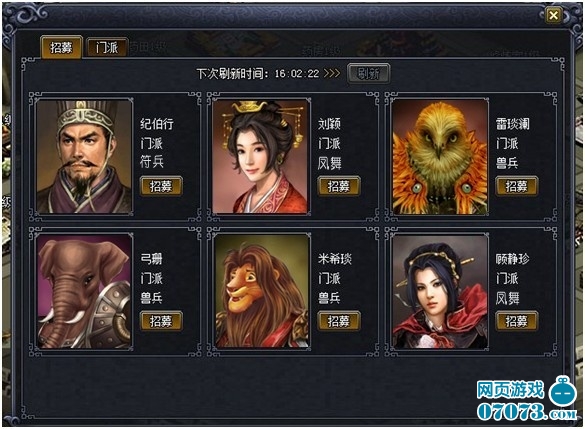
Task: Click the triple arrow next to timer
Action: tap(332, 73)
